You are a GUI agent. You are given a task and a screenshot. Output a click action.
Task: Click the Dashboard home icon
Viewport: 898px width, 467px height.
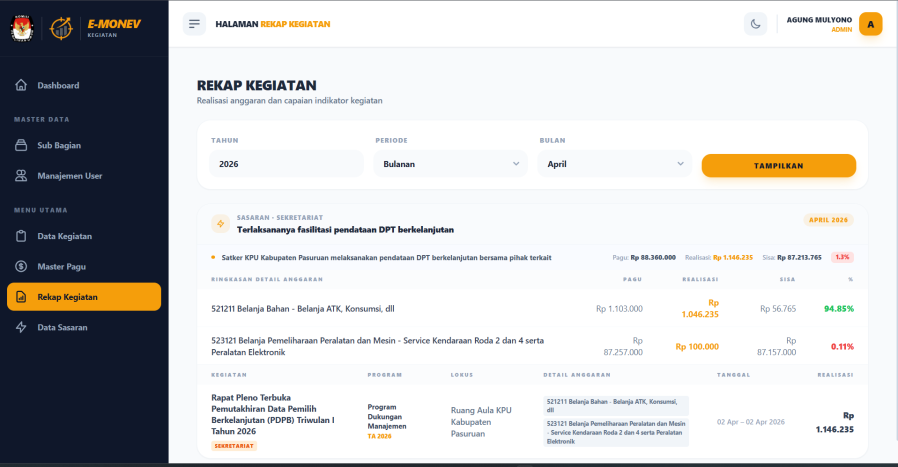click(21, 85)
